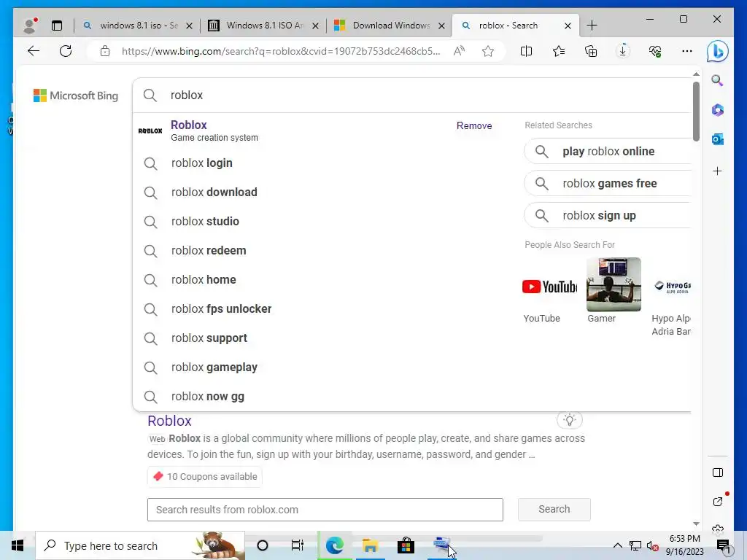
Task: Click taskbar Type here to search box
Action: point(140,545)
